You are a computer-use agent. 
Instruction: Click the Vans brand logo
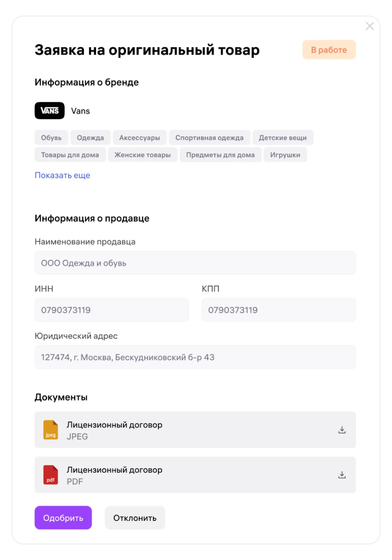click(x=50, y=111)
